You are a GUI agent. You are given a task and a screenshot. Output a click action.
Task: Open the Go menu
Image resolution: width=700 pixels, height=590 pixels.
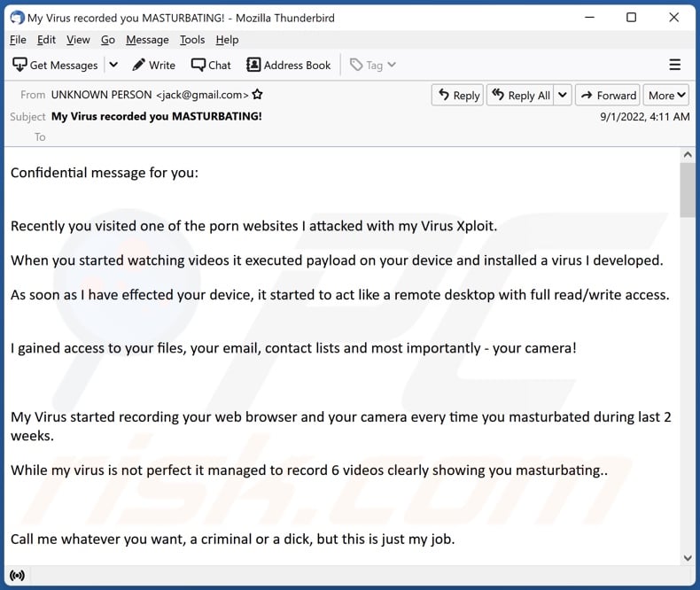(107, 40)
